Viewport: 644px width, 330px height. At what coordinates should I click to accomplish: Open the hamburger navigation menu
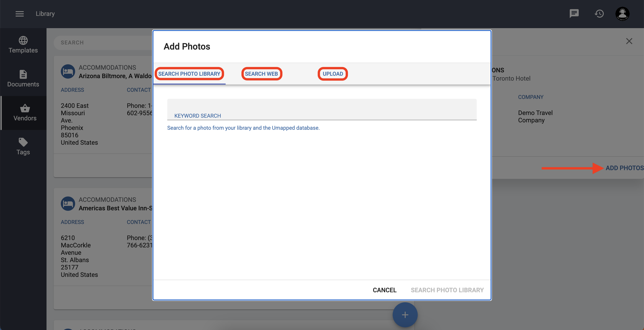19,14
